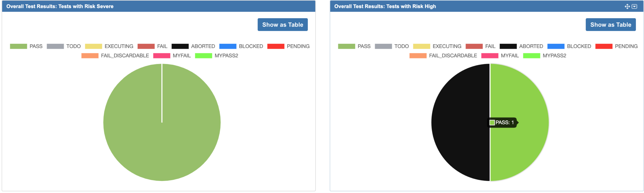Show Risk Severe results as table
644x193 pixels.
pyautogui.click(x=282, y=24)
